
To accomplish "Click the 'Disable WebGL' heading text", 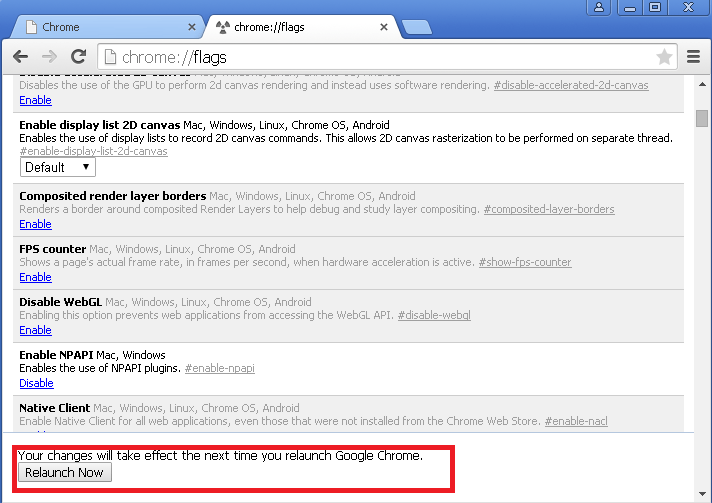I will click(60, 302).
